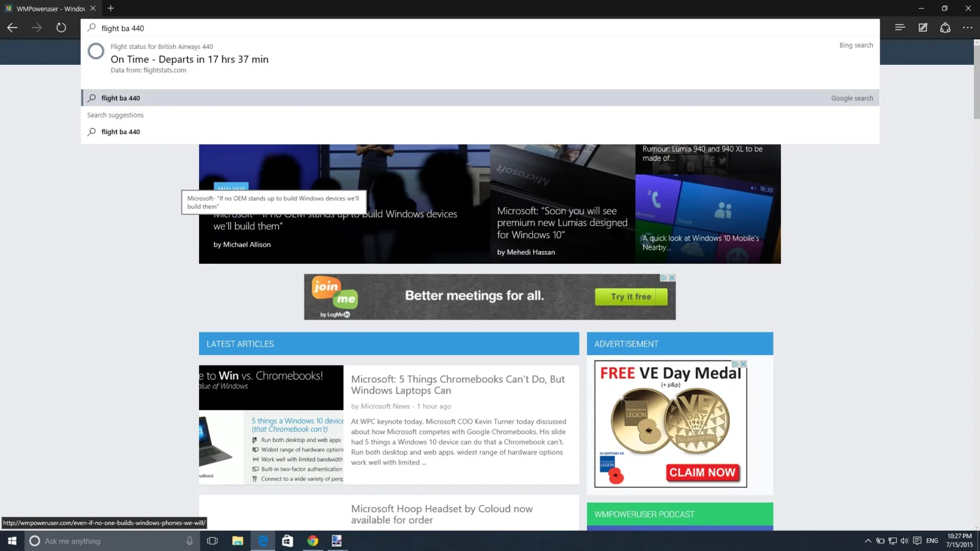The image size is (980, 551).
Task: Click the Edge icon on the taskbar
Action: click(x=263, y=541)
